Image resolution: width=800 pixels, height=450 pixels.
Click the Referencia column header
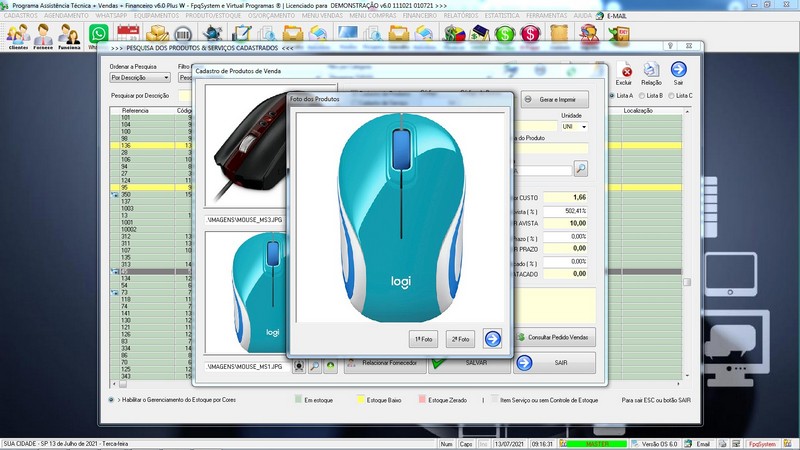[135, 110]
